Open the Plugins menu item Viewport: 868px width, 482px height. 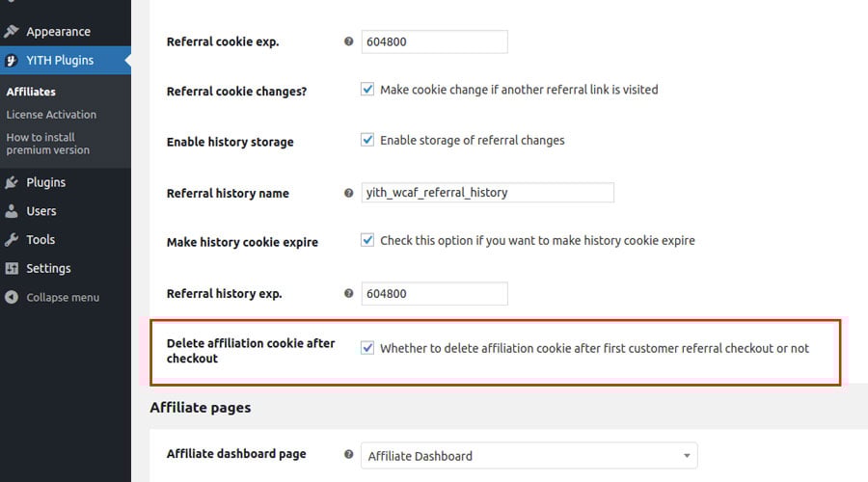pos(66,182)
